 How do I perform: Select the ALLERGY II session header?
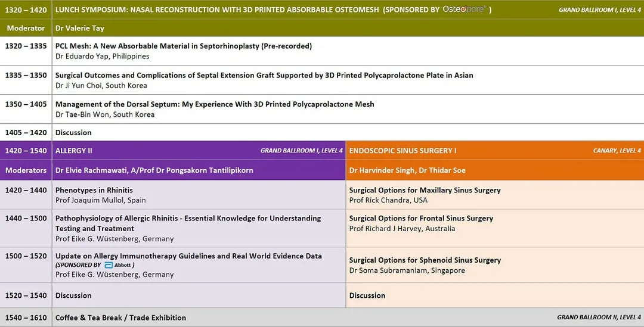(x=74, y=151)
